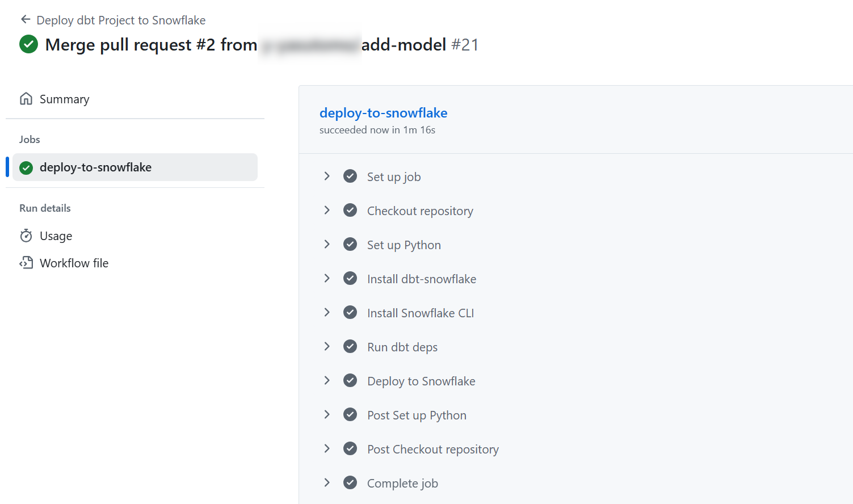Click the green status icon for deploy-to-snowflake job
Screen dimensions: 853x504
click(26, 167)
